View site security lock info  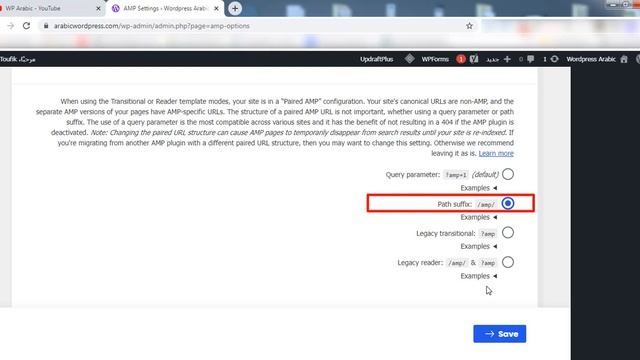46,26
